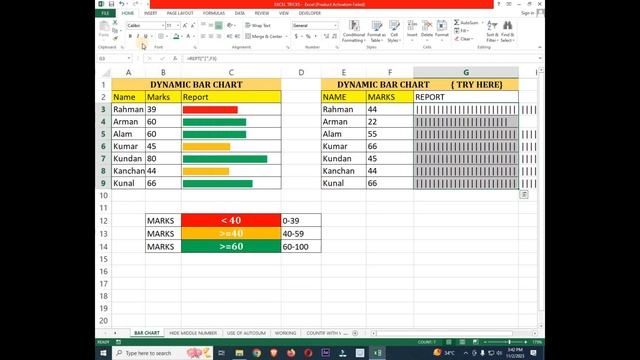This screenshot has width=640, height=360.
Task: Apply Accounting dollar number format
Action: (296, 36)
